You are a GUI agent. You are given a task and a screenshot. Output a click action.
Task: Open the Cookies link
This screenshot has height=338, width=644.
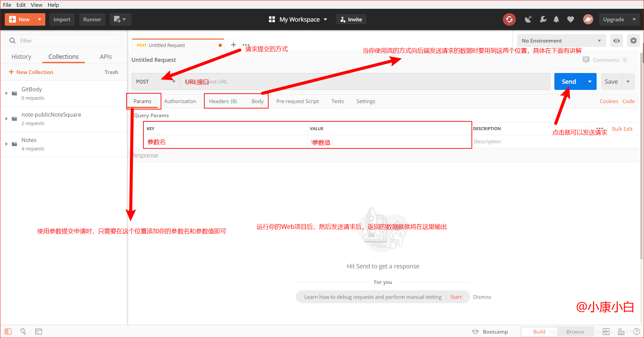(x=609, y=101)
